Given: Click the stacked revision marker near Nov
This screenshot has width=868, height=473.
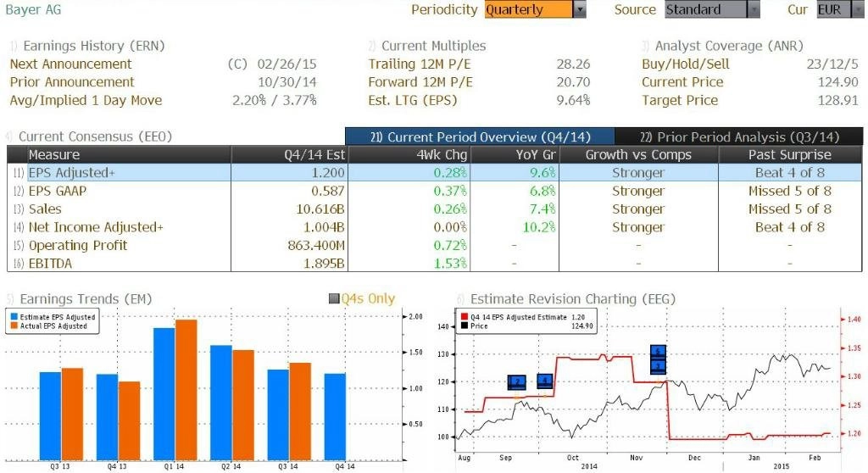Looking at the screenshot, I should 658,359.
